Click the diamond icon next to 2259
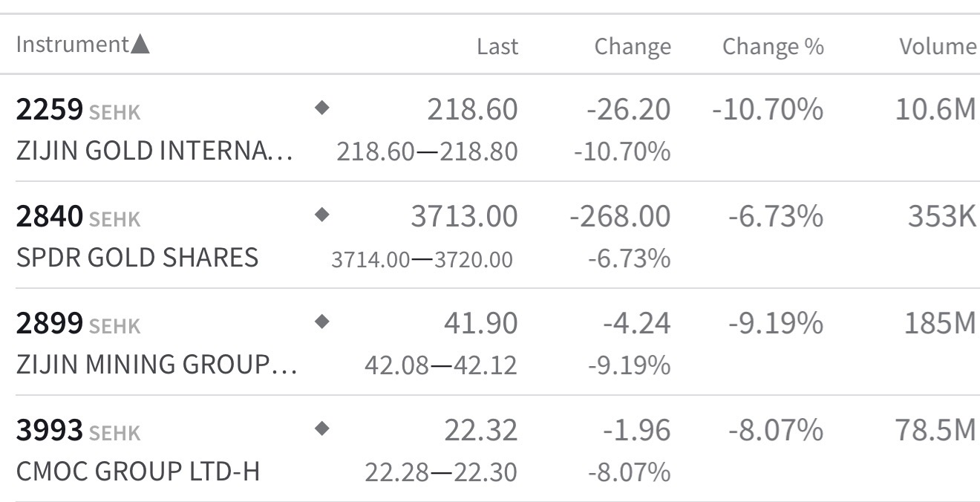 pos(321,108)
